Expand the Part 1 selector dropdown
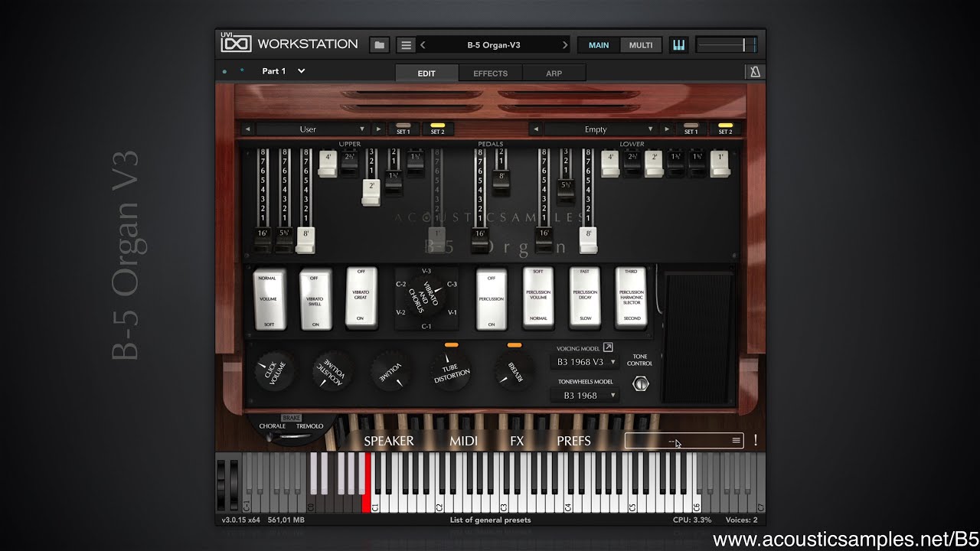Screen dimensions: 980x551 (x=301, y=71)
